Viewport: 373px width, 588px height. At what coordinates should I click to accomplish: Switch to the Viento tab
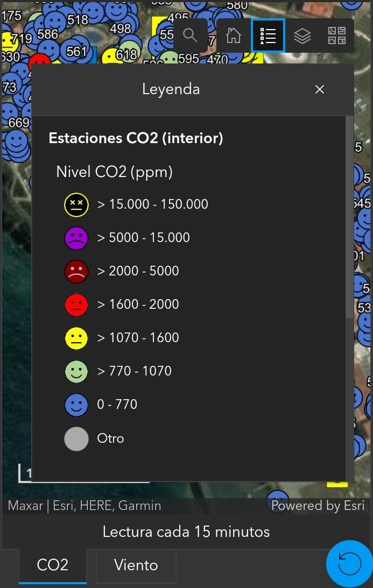(136, 565)
